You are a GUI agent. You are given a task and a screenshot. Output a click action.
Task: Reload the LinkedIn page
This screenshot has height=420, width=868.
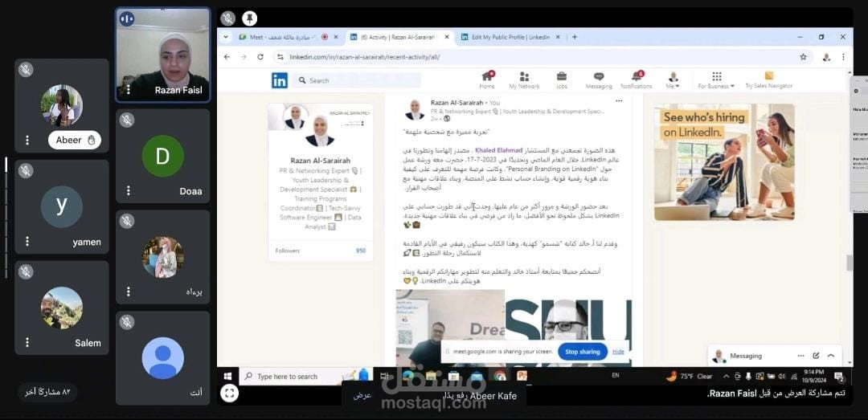(260, 56)
